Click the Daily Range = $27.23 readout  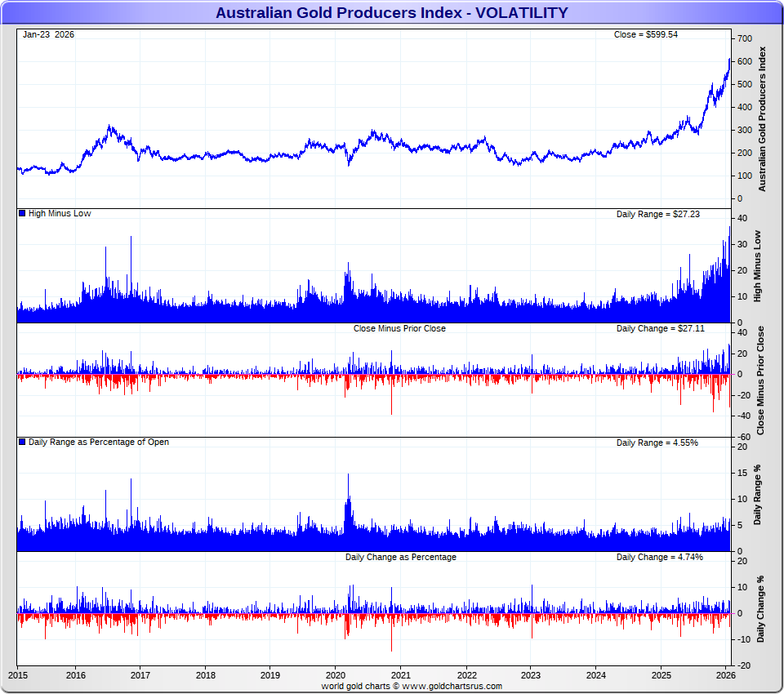(657, 214)
